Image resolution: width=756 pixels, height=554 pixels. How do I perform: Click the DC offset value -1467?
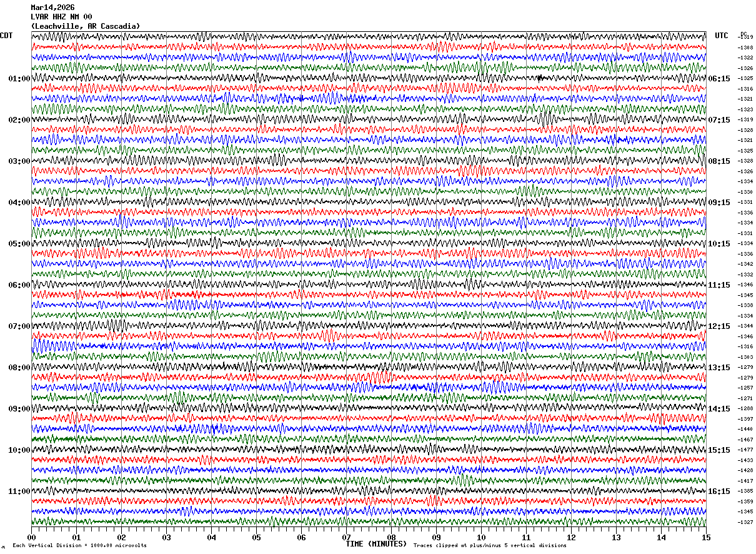[745, 440]
